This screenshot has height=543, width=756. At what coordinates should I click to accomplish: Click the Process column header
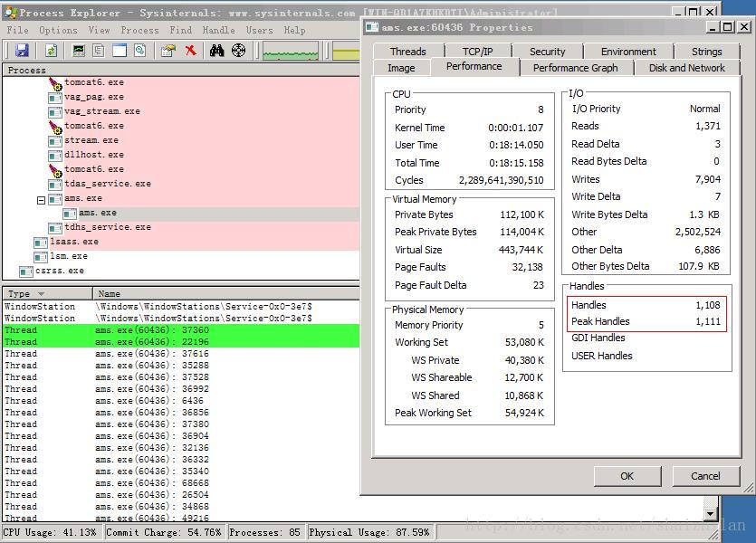click(x=181, y=71)
